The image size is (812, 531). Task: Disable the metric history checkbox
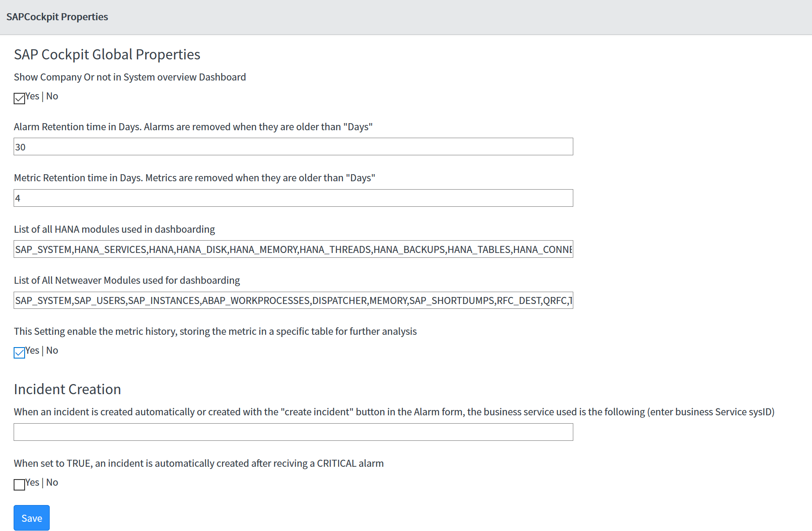pyautogui.click(x=19, y=353)
